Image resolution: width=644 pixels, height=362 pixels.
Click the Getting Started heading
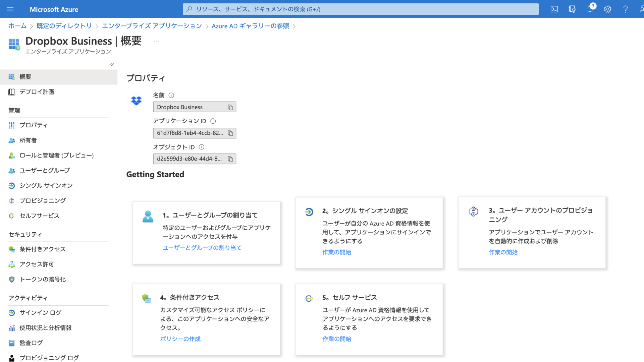[x=155, y=175]
